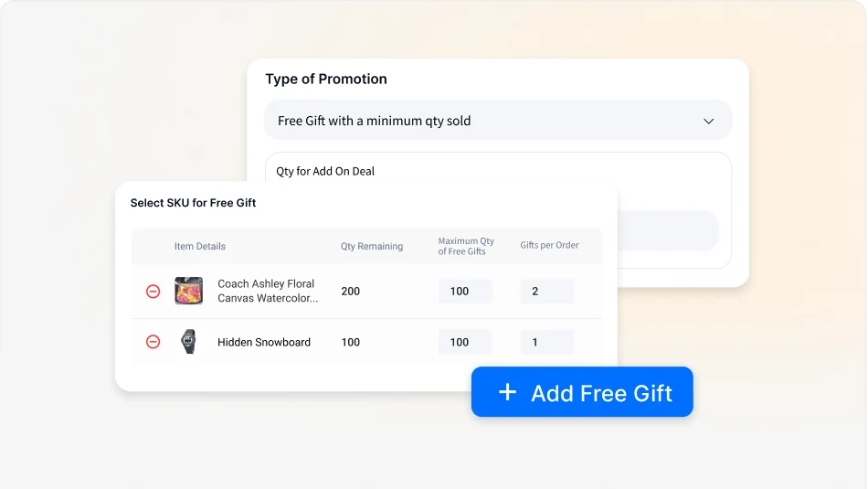Click the 200 quantity remaining value
The image size is (868, 489).
point(351,292)
